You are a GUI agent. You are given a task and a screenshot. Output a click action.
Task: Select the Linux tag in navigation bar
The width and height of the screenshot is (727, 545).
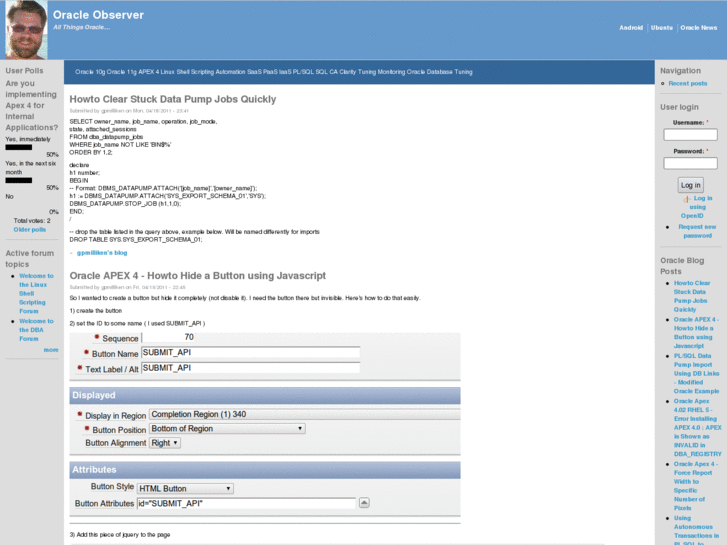pyautogui.click(x=167, y=72)
